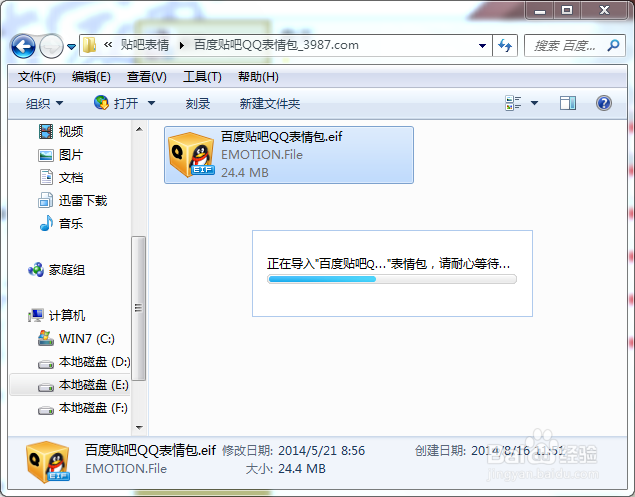Select 迅雷下载 in sidebar
This screenshot has height=497, width=635.
pos(83,201)
